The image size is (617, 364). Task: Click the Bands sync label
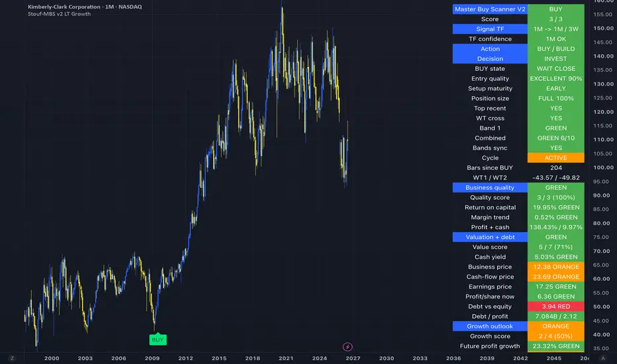tap(490, 148)
